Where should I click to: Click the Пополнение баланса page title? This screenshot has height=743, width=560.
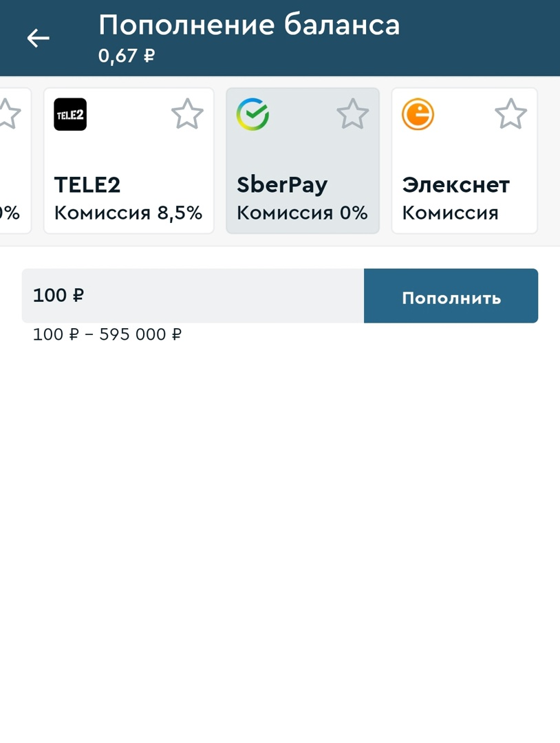[x=249, y=25]
